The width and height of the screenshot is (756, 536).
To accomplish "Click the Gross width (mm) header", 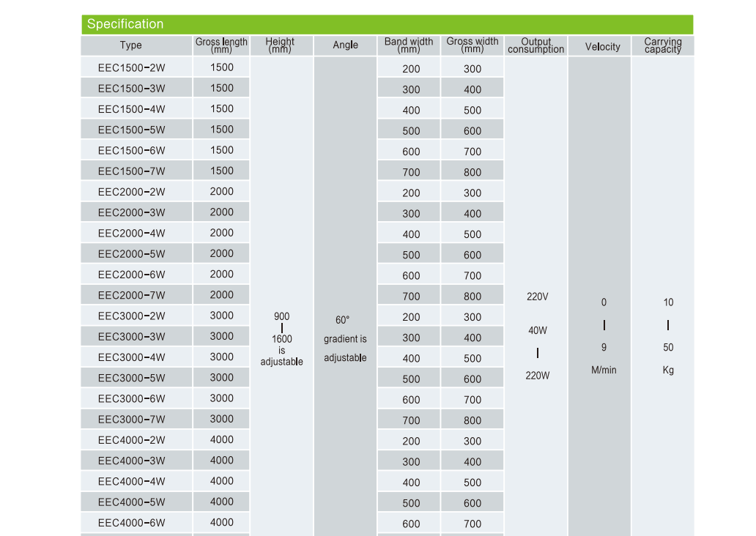I will [472, 45].
